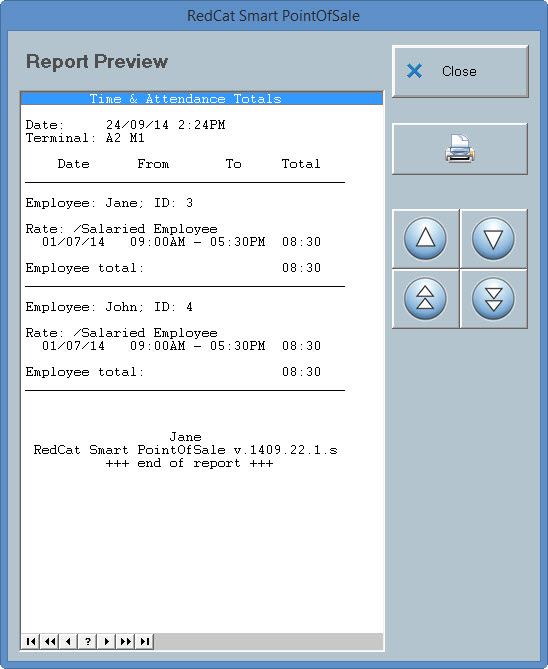Click the double up arrow button
Image resolution: width=548 pixels, height=669 pixels.
426,298
